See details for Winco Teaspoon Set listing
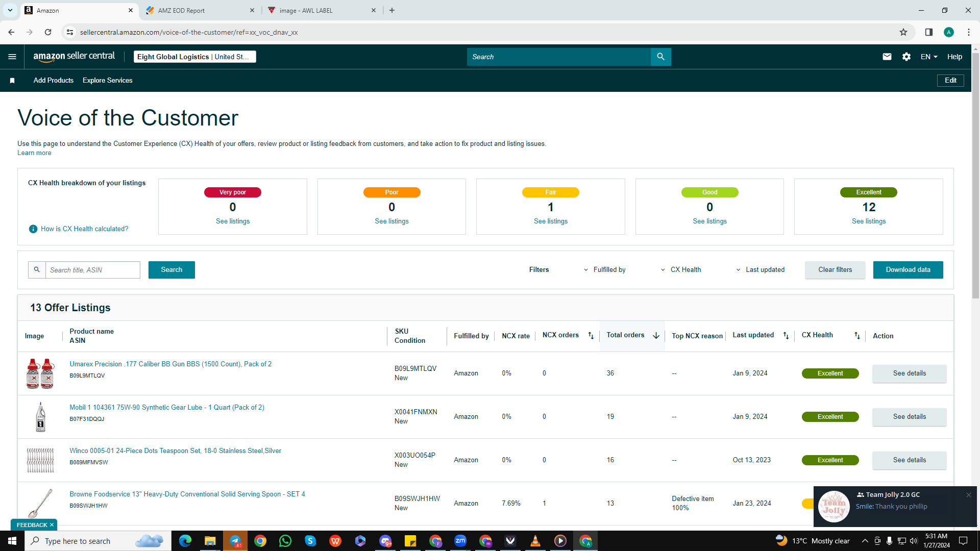 [x=910, y=460]
